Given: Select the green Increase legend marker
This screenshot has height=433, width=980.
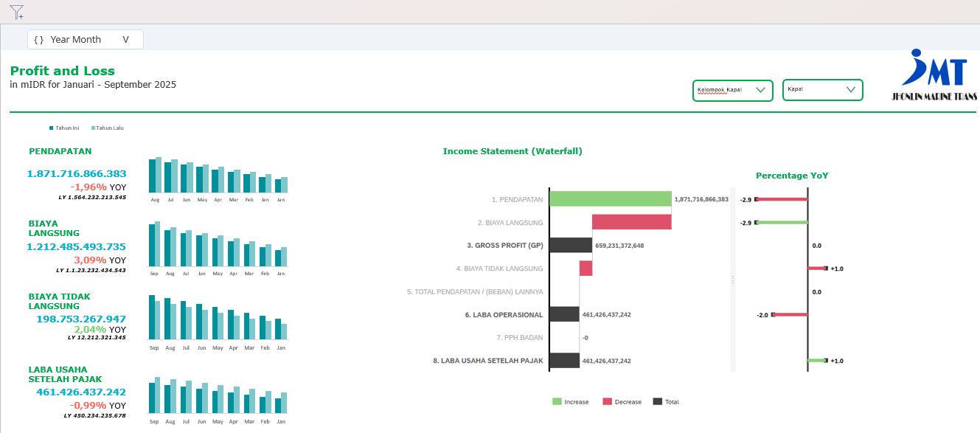Looking at the screenshot, I should coord(557,402).
